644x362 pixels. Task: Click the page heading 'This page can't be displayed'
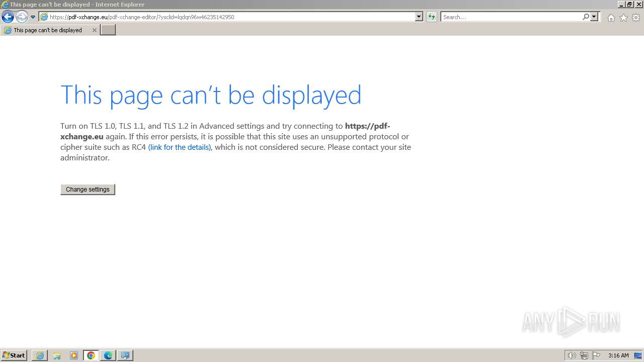point(211,95)
